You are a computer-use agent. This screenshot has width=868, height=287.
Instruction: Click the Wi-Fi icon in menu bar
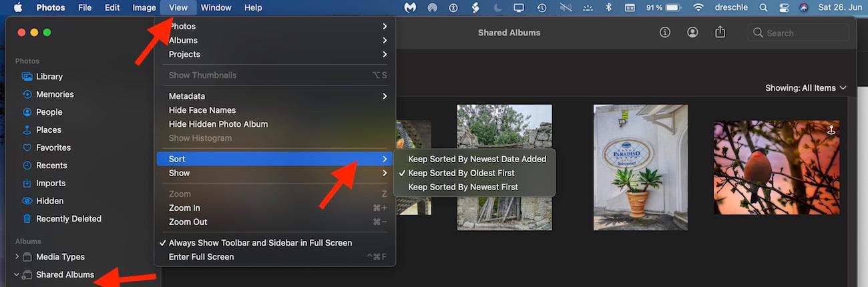coord(698,7)
